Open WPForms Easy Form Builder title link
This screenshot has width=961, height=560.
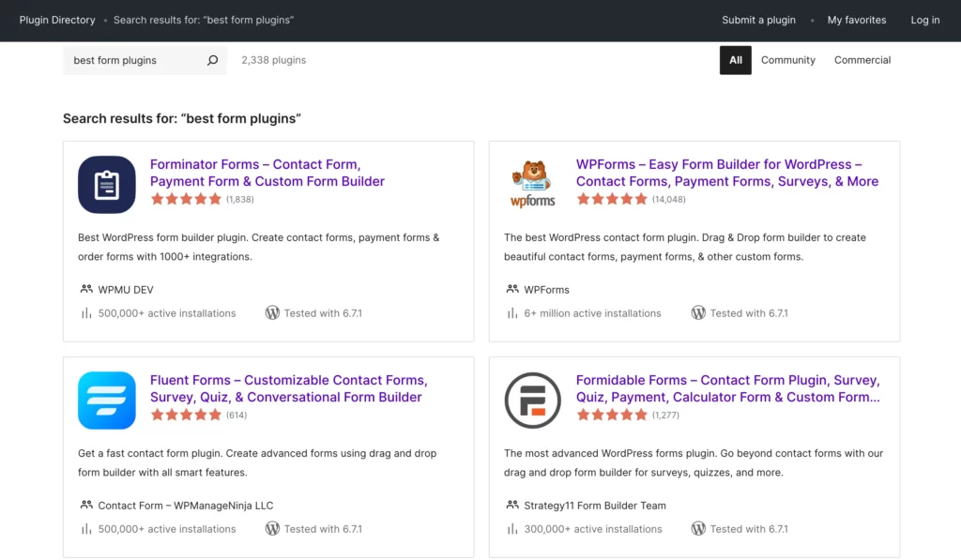pyautogui.click(x=727, y=173)
